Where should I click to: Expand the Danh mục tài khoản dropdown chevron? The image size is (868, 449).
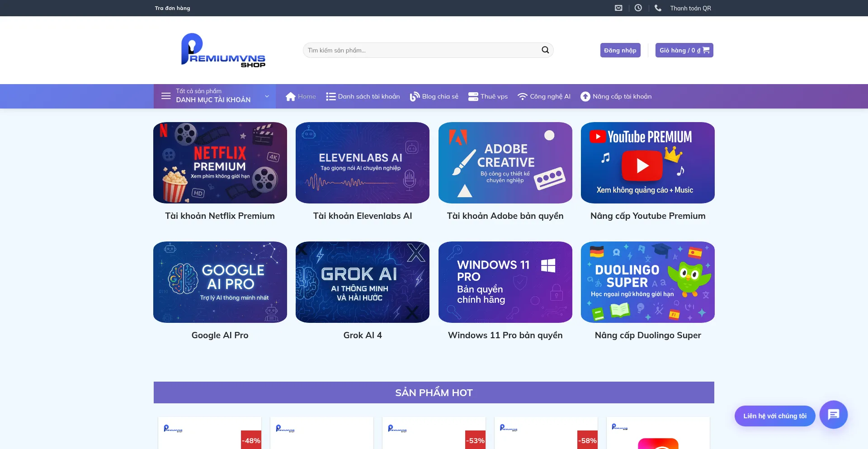267,96
